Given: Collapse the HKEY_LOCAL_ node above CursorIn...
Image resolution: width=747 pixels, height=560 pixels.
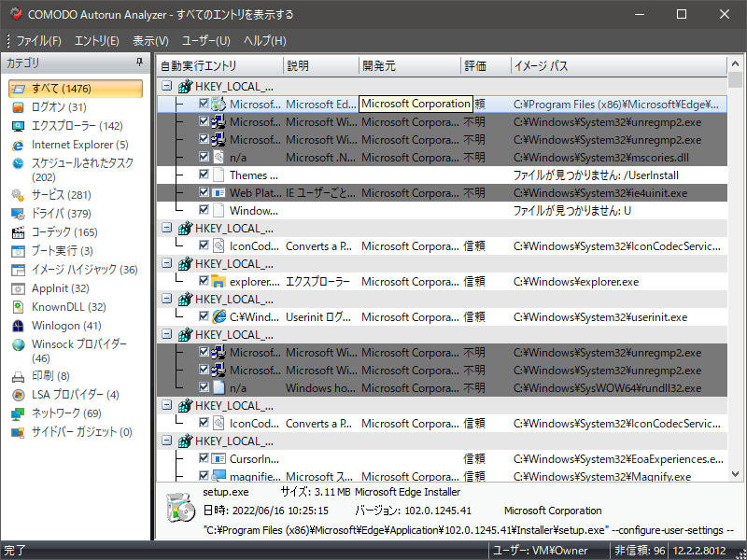Looking at the screenshot, I should click(x=165, y=441).
